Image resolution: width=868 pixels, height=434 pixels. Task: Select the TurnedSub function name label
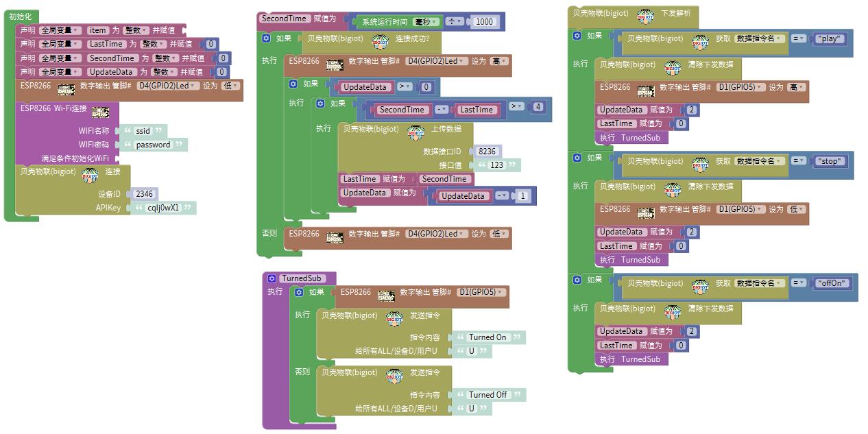301,278
